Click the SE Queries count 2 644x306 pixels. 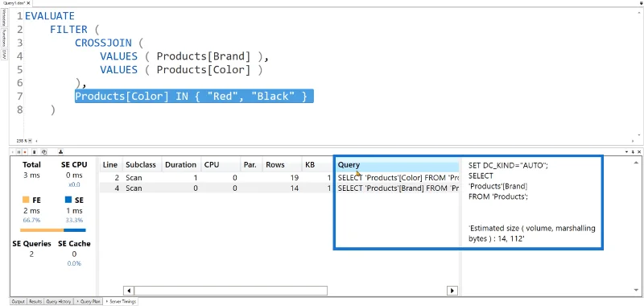pos(31,254)
